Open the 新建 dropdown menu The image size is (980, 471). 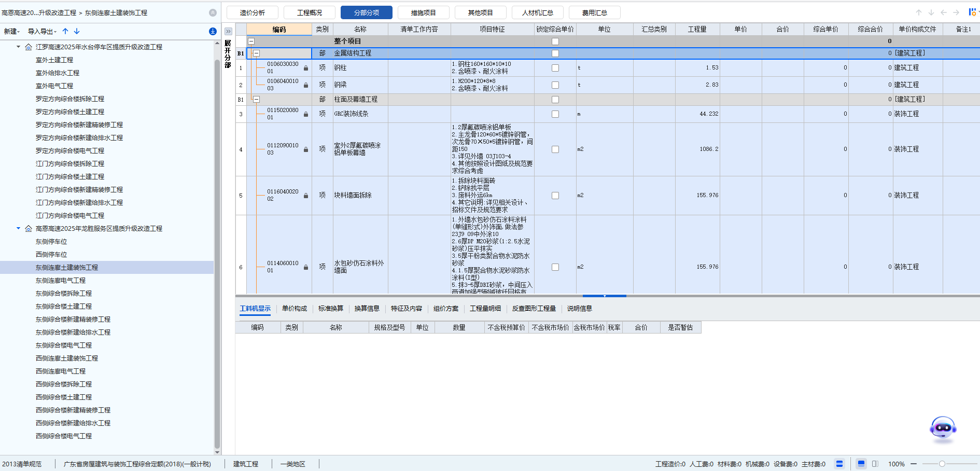[11, 32]
